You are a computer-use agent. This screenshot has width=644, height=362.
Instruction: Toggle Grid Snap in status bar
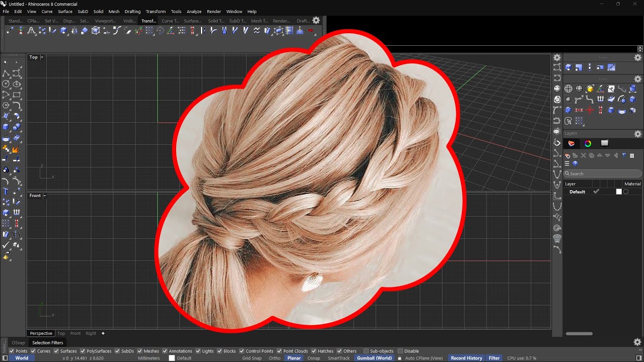pos(252,358)
